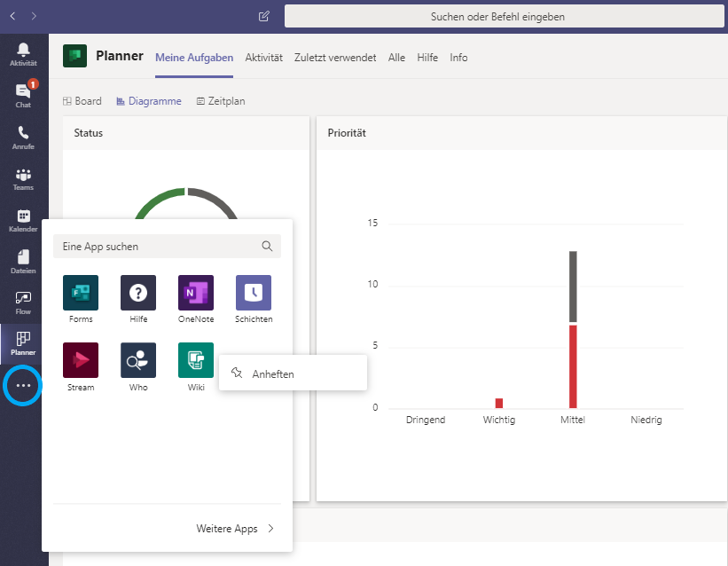Viewport: 728px width, 566px height.
Task: Click the three-dots more apps button
Action: 23,385
